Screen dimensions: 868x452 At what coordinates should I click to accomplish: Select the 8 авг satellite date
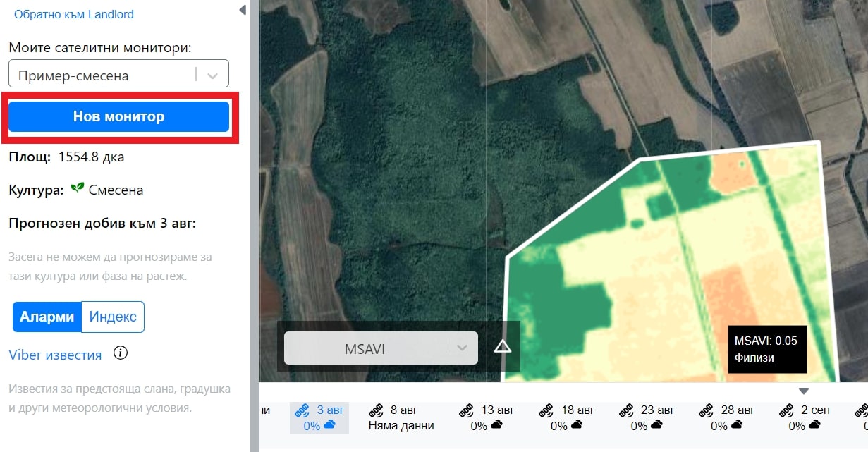[401, 417]
